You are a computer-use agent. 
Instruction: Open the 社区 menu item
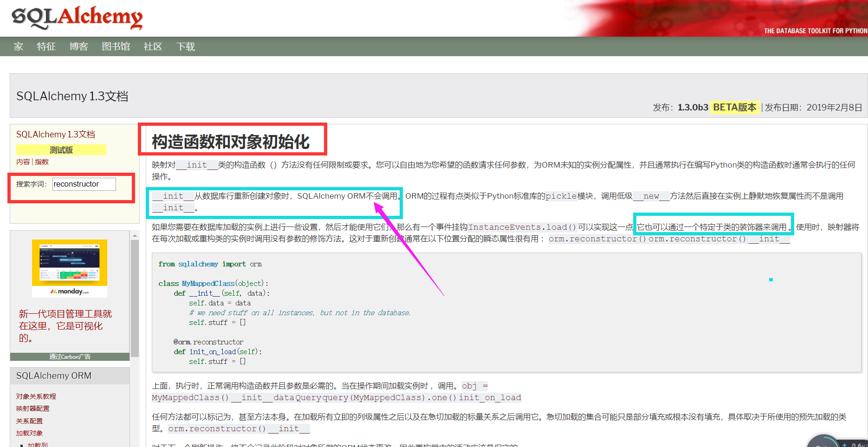pos(152,46)
